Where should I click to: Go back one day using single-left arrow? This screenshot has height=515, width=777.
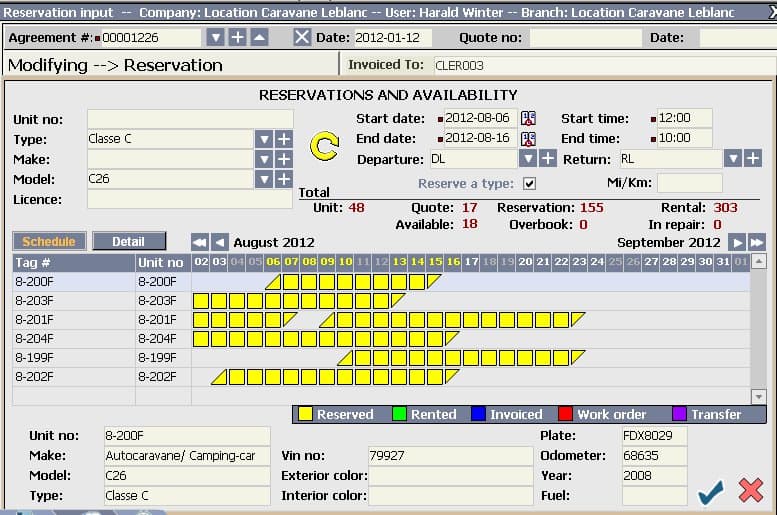220,242
